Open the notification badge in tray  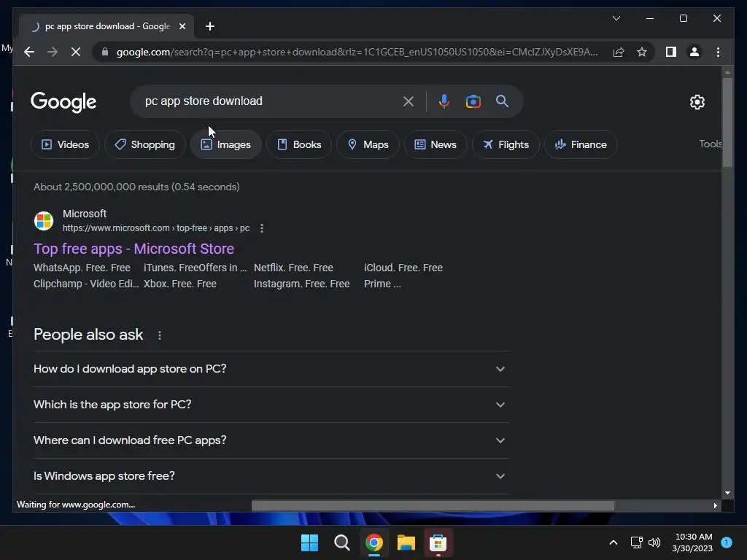click(x=727, y=542)
